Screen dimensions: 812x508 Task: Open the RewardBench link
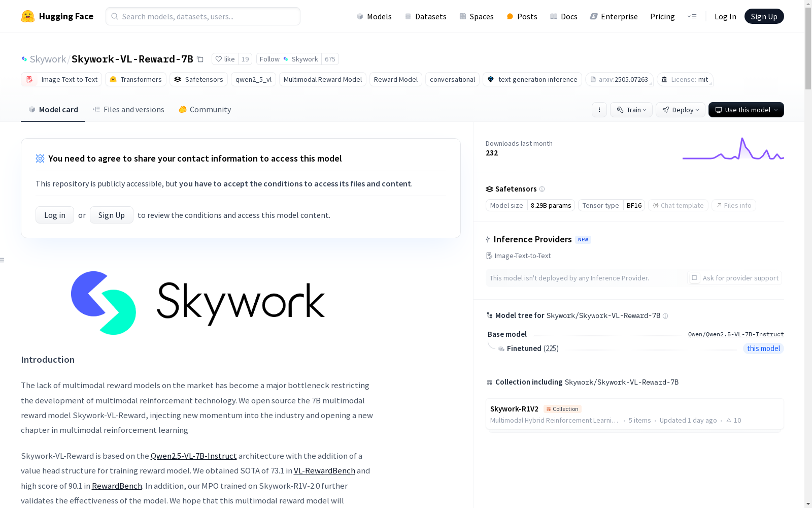[117, 486]
